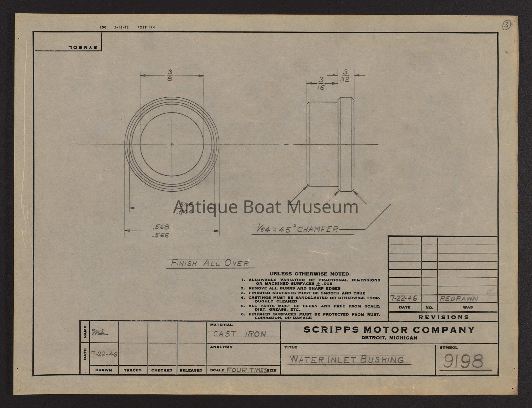This screenshot has height=408, width=532.
Task: Click the upside-down SYMBOL box top-left
Action: coord(82,47)
